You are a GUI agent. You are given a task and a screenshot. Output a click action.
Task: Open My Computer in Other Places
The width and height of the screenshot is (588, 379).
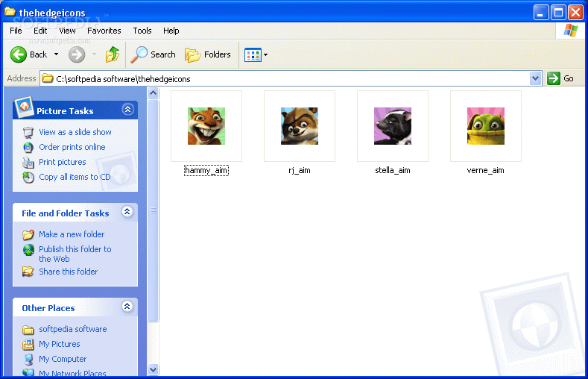(63, 359)
